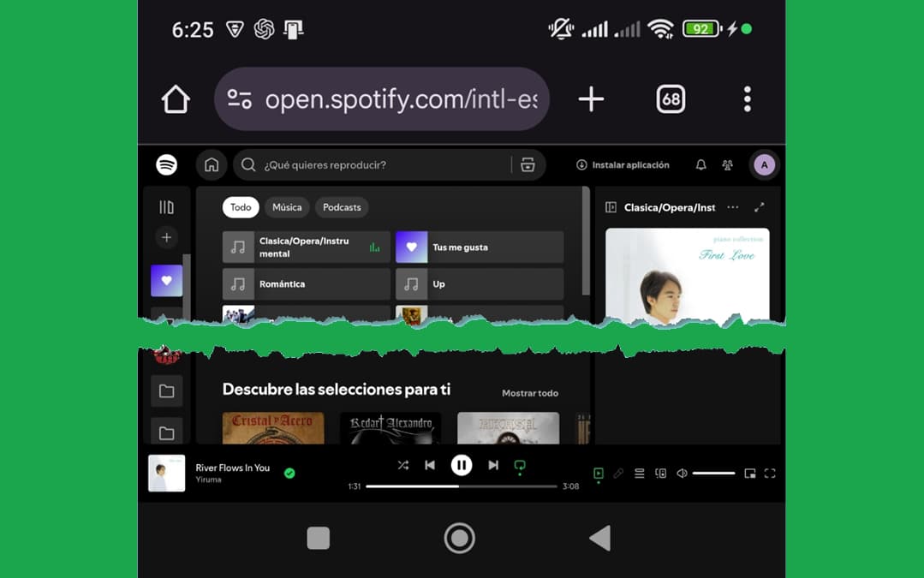Open more options for Clasica/Opera/Inst panel
Screen dimensions: 924x578
click(x=732, y=207)
